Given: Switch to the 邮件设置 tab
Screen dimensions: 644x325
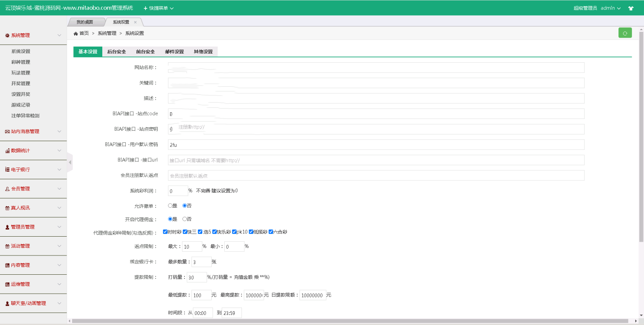Looking at the screenshot, I should [174, 52].
